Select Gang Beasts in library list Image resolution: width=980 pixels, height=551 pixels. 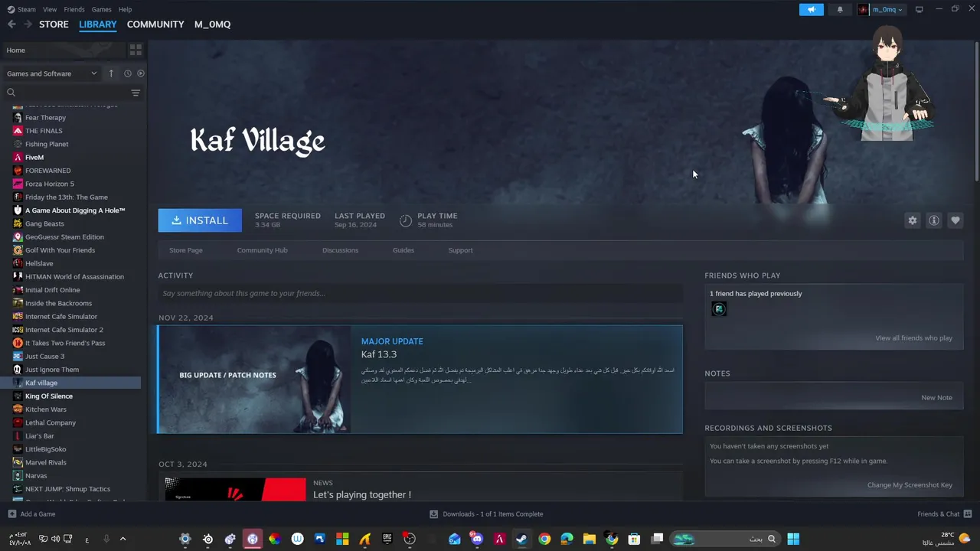point(44,223)
